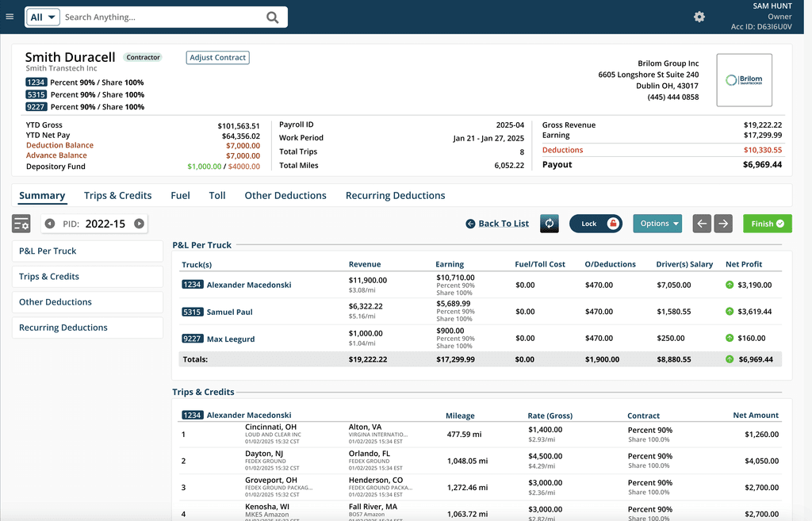The image size is (812, 521).
Task: Click the refresh icon beside Back To List
Action: (549, 224)
